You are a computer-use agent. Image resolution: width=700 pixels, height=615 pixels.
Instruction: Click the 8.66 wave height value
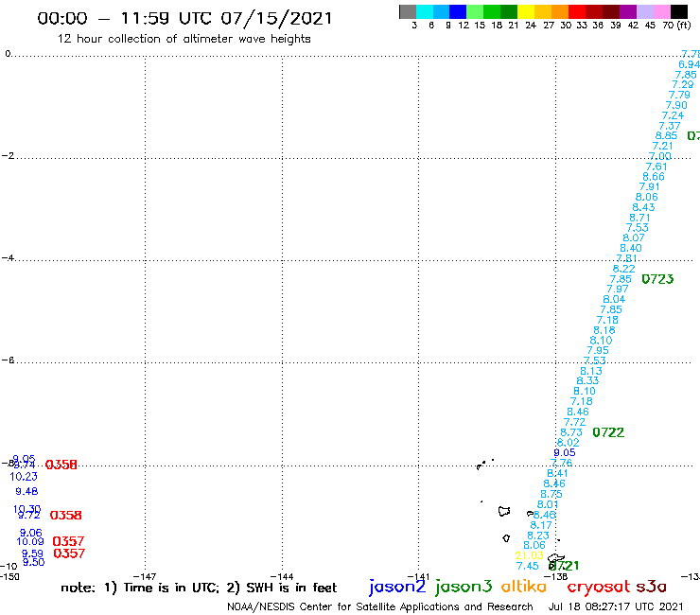[x=654, y=177]
